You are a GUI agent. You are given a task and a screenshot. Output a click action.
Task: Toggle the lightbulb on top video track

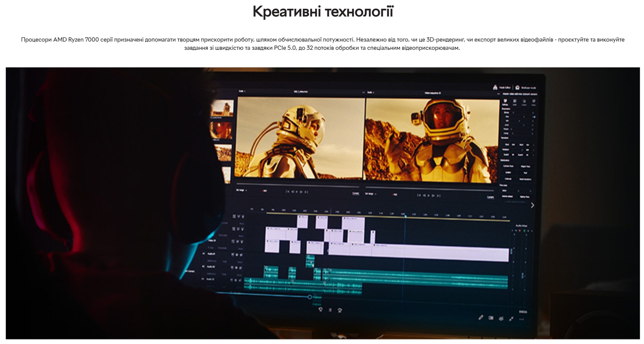tap(243, 216)
